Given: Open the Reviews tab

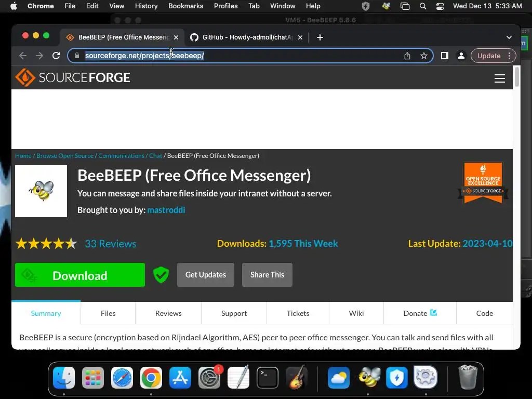Looking at the screenshot, I should 168,313.
